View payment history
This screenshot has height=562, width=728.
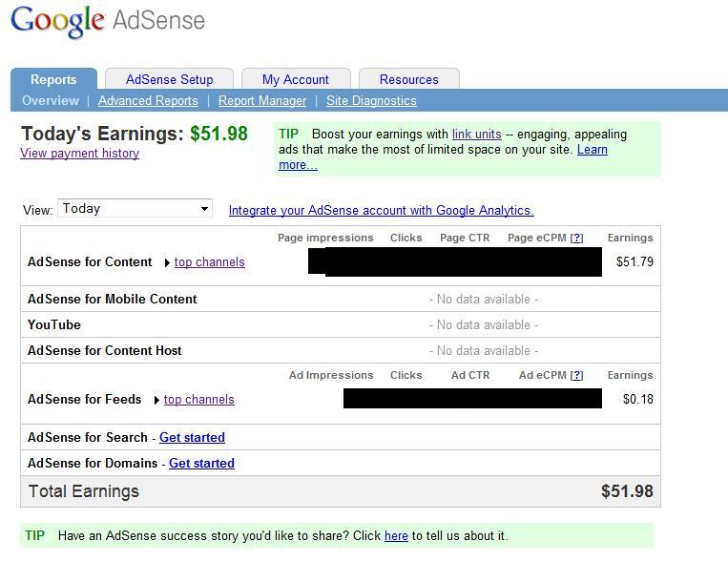click(x=79, y=154)
